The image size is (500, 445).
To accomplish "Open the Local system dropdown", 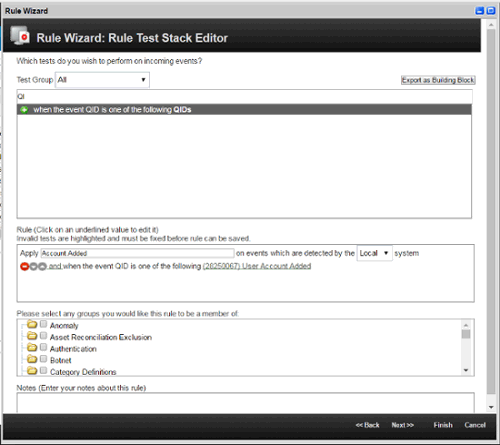I will click(374, 253).
